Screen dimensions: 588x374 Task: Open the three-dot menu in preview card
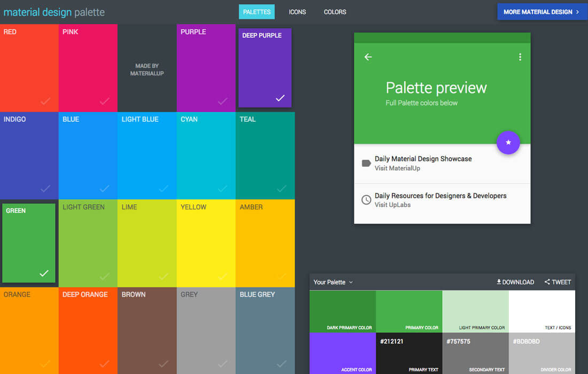(x=520, y=57)
